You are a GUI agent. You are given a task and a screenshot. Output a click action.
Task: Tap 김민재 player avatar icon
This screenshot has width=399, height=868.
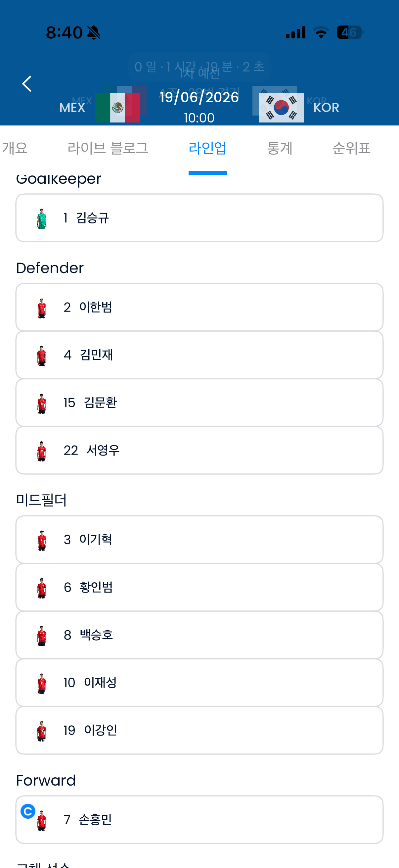coord(42,356)
